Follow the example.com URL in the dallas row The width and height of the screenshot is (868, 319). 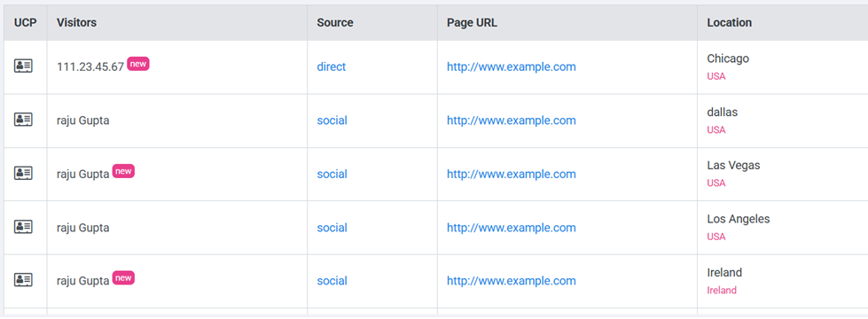pos(512,121)
